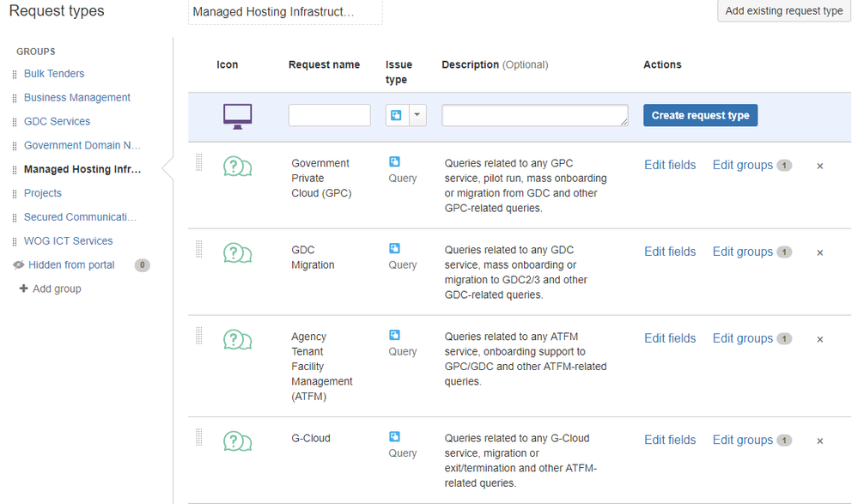
Task: Grab the drag handle of Government Private Cloud row
Action: tap(199, 162)
